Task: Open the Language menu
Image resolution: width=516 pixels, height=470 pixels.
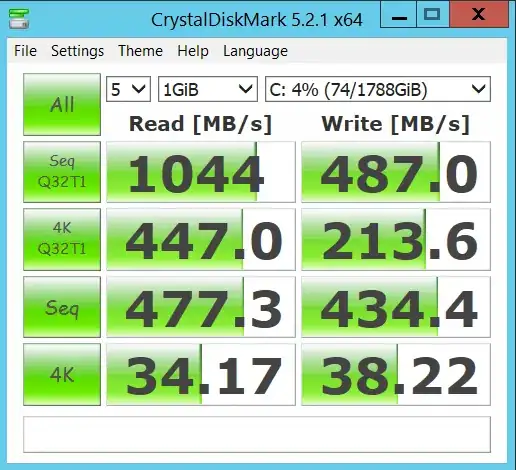Action: pyautogui.click(x=255, y=51)
